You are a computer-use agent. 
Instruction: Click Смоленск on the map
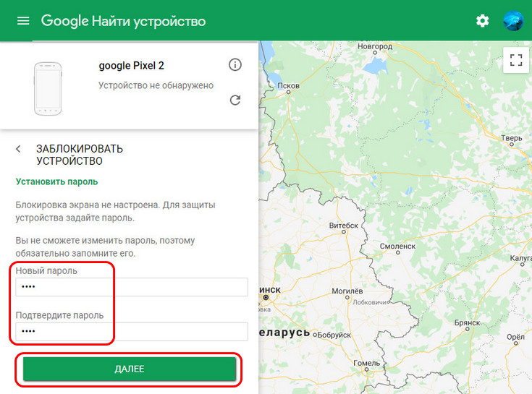[397, 247]
